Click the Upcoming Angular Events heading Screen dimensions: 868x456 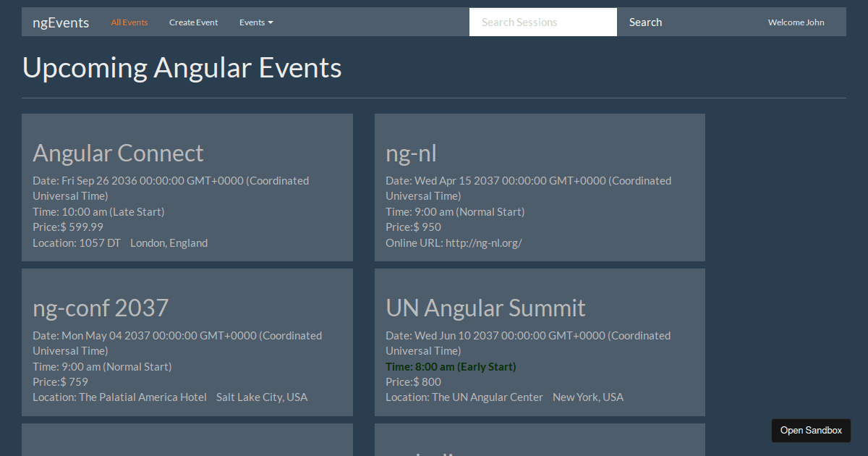click(182, 67)
